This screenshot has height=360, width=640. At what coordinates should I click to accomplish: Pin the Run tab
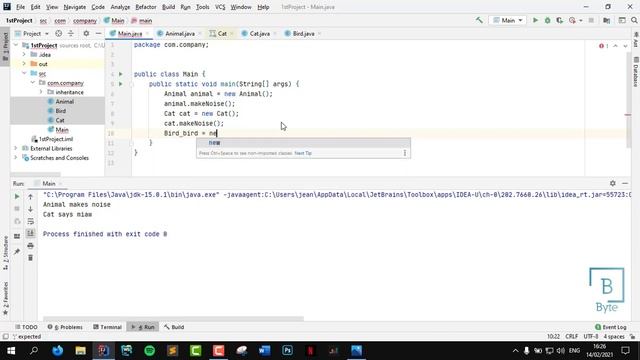tap(17, 251)
